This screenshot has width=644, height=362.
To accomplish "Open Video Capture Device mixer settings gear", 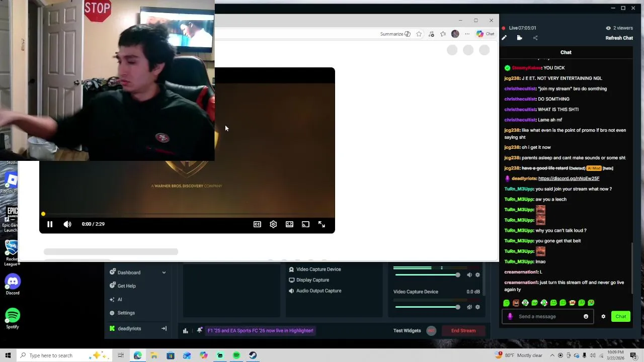I will [477, 307].
